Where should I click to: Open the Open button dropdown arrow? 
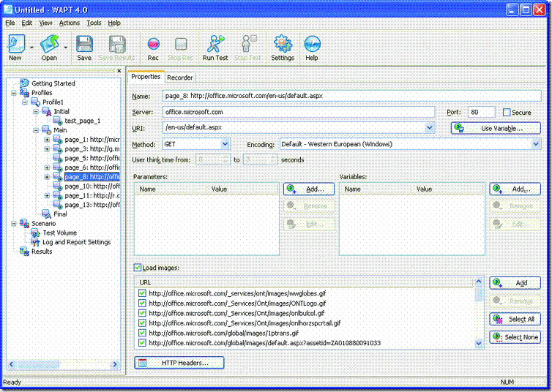tap(65, 47)
